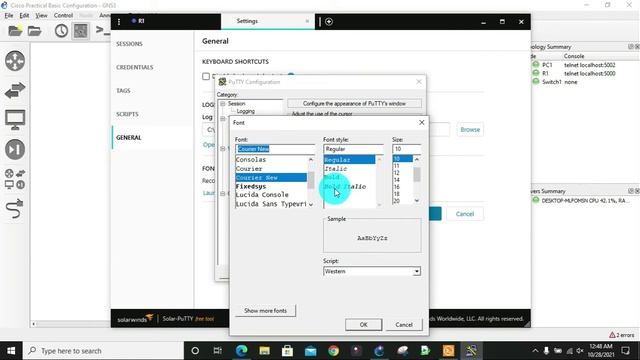Screen dimensions: 640x360
Task: Click the Size input field
Action: tap(407, 149)
